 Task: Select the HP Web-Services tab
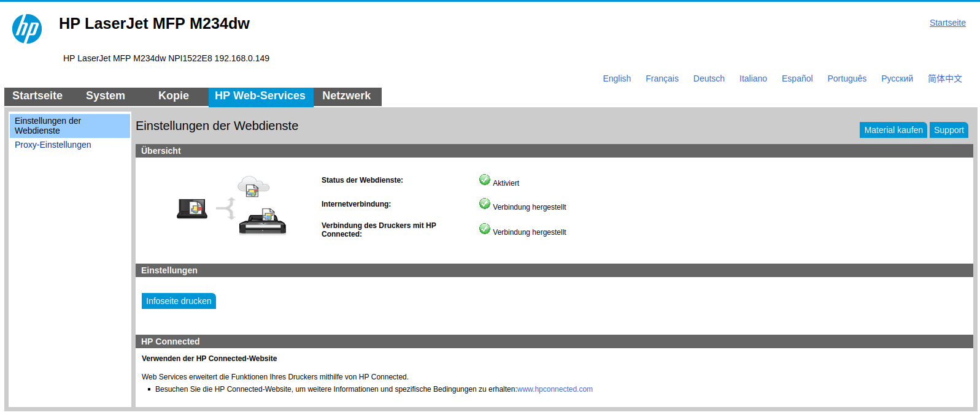[260, 97]
